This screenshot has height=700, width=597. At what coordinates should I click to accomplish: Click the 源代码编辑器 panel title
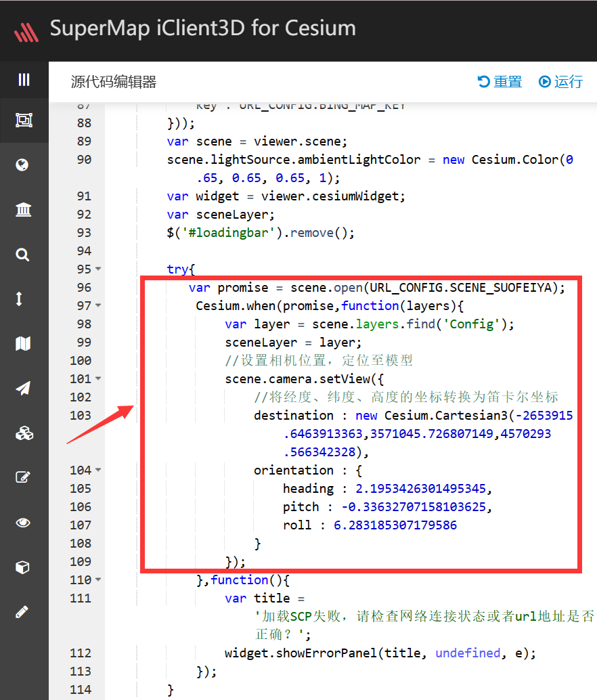(113, 82)
